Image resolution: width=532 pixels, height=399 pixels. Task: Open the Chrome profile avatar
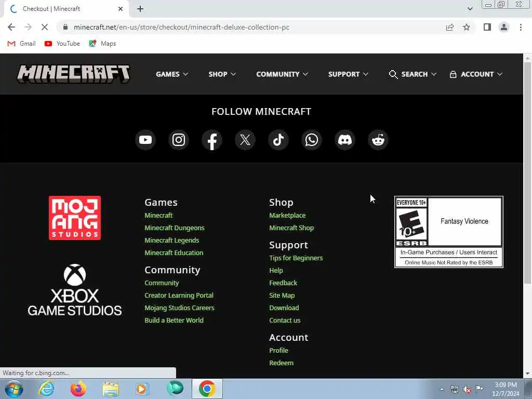point(504,27)
